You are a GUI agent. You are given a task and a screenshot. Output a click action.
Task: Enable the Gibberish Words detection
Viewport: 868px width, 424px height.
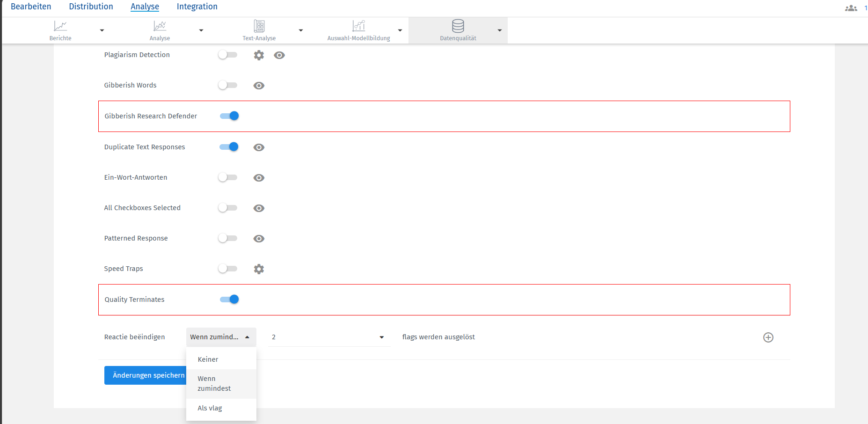click(x=228, y=85)
